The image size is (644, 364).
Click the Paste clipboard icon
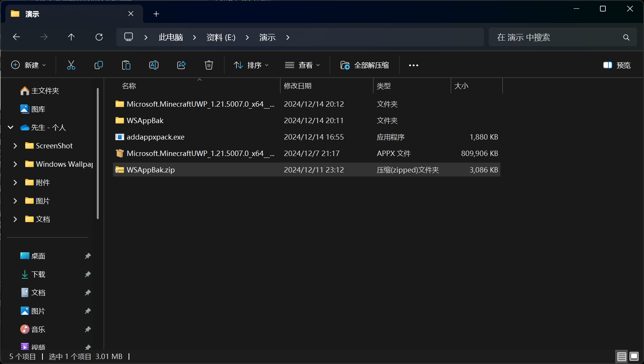tap(126, 65)
